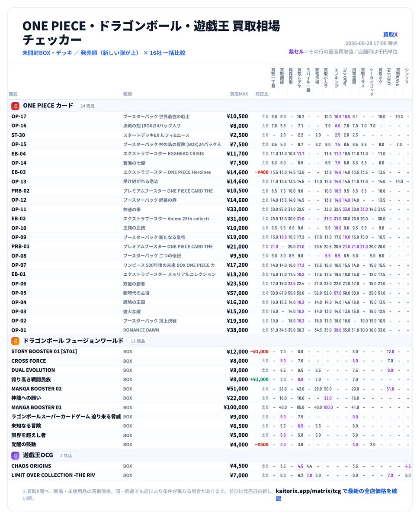Click the 24 商品 count badge
This screenshot has width=420, height=519.
tap(87, 106)
